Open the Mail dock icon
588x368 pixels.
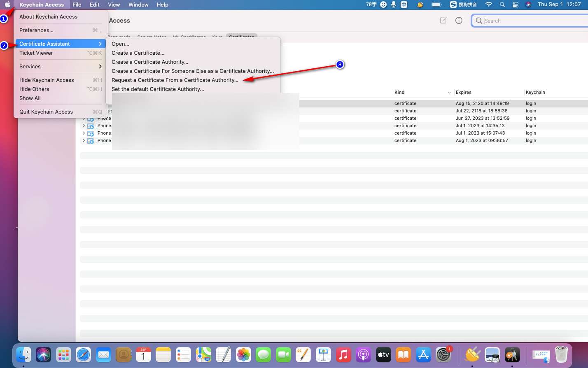103,354
